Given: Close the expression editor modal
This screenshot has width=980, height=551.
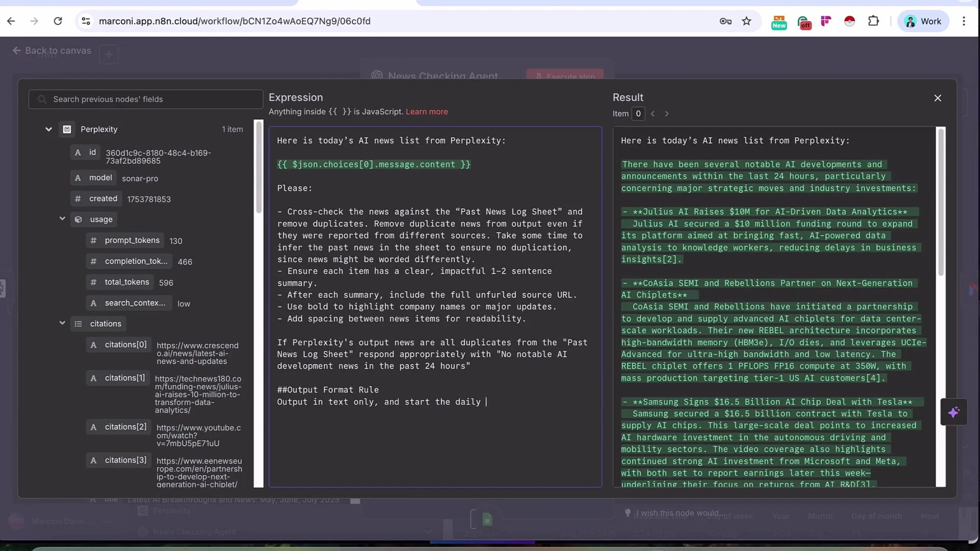Looking at the screenshot, I should (938, 98).
